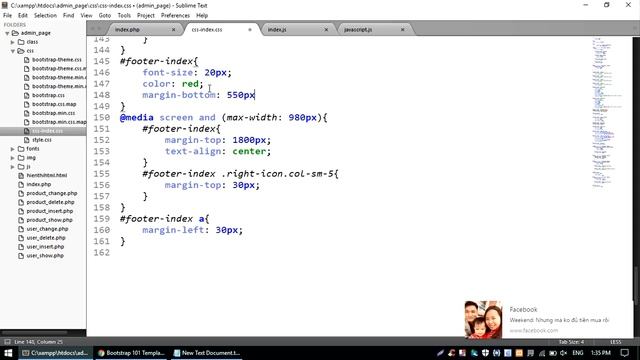Click the file icon beside product_change.php
Screen dimensions: 640x360
coord(21,193)
